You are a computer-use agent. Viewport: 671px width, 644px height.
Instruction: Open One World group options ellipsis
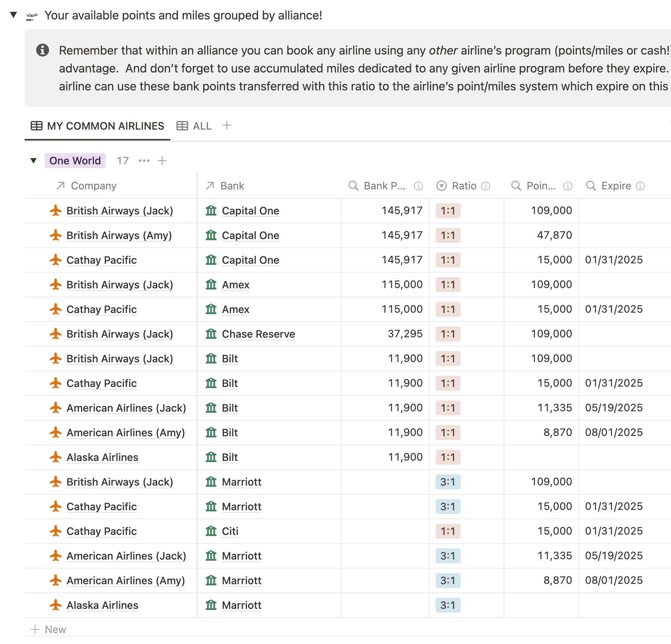(x=144, y=161)
